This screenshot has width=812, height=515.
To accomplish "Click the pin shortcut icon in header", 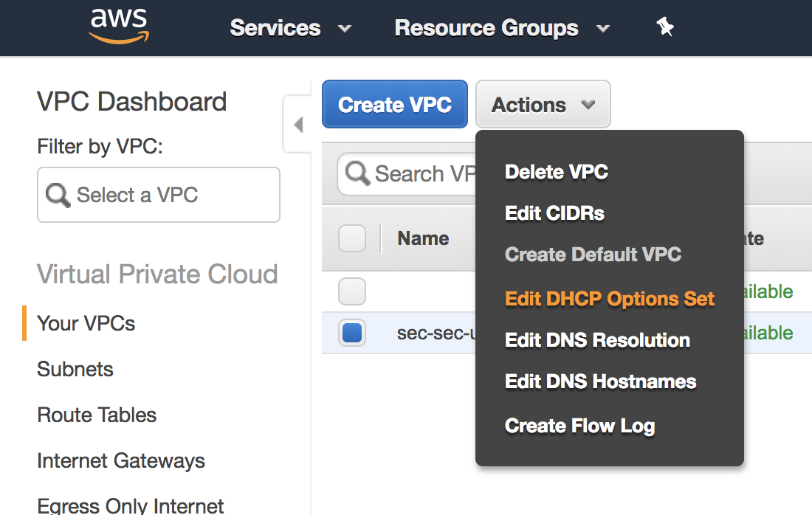I will click(x=665, y=28).
